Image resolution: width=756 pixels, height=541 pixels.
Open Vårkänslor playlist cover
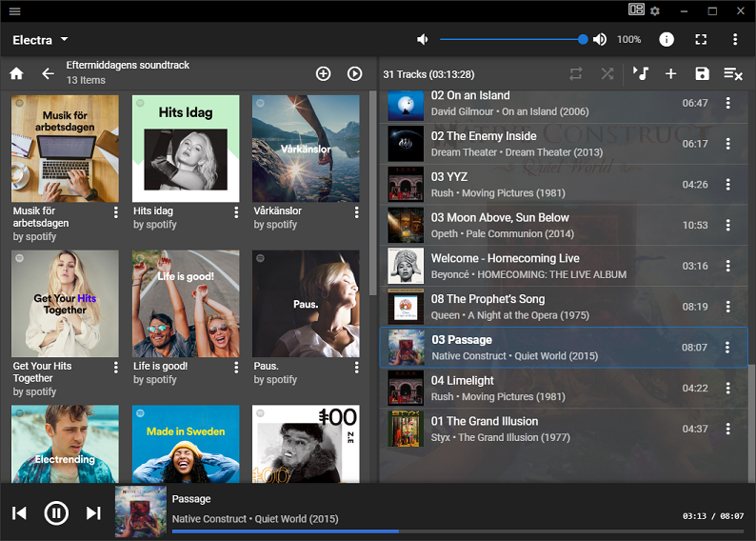click(306, 149)
